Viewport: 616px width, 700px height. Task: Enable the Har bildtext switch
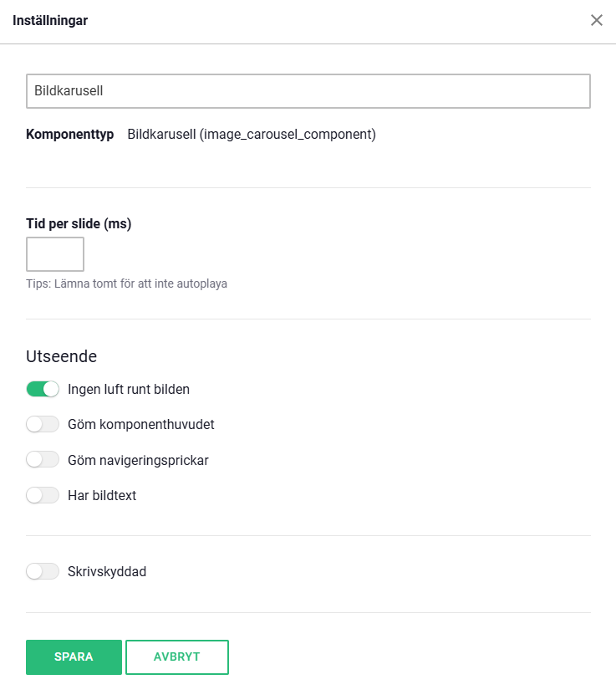[43, 495]
